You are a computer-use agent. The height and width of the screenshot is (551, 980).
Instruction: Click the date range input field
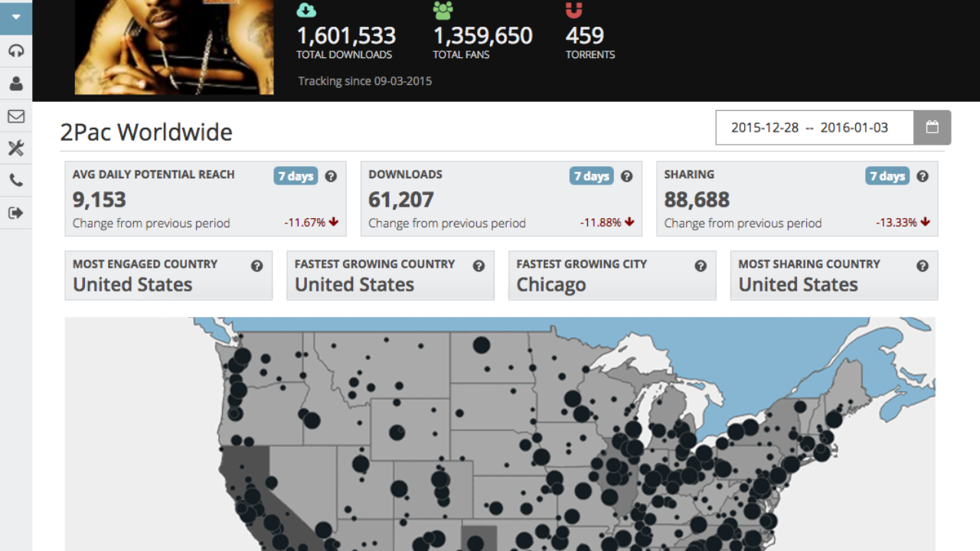click(x=814, y=128)
